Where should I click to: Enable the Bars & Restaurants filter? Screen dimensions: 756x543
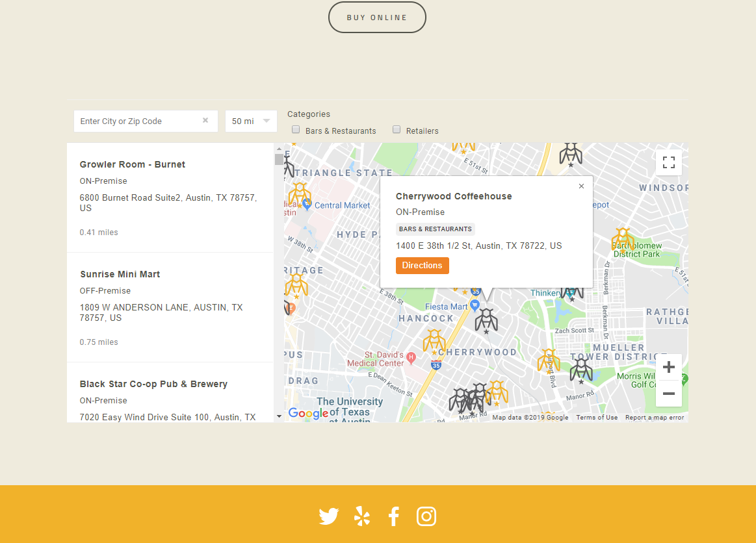[296, 130]
